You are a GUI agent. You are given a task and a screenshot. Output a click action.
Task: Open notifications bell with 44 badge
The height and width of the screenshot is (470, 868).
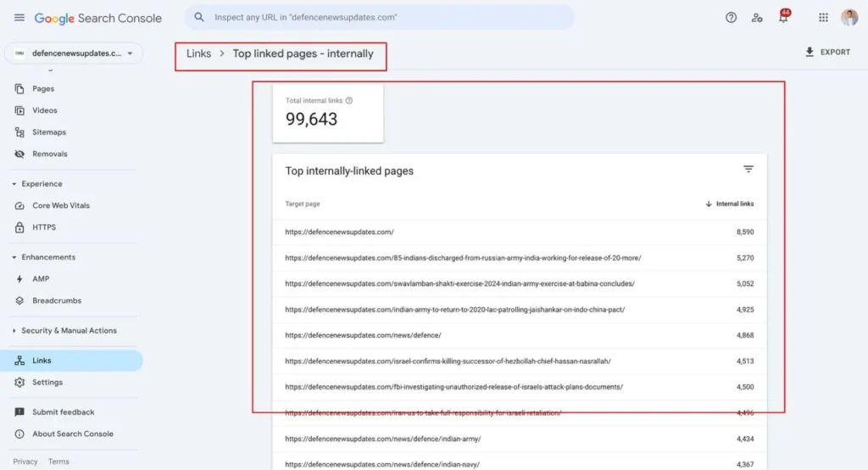pyautogui.click(x=783, y=17)
